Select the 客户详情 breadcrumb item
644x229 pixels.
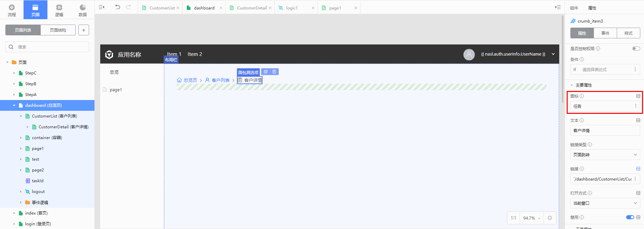pos(250,80)
